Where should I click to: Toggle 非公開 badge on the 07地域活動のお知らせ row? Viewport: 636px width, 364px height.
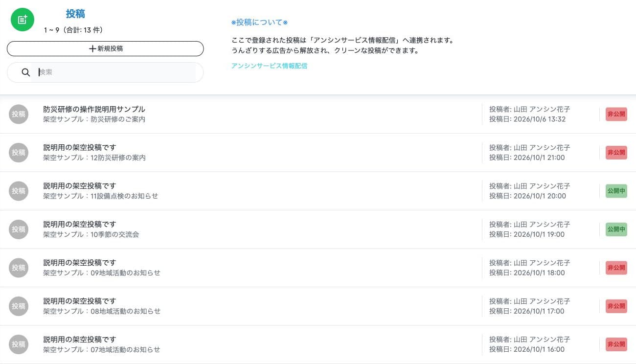616,344
